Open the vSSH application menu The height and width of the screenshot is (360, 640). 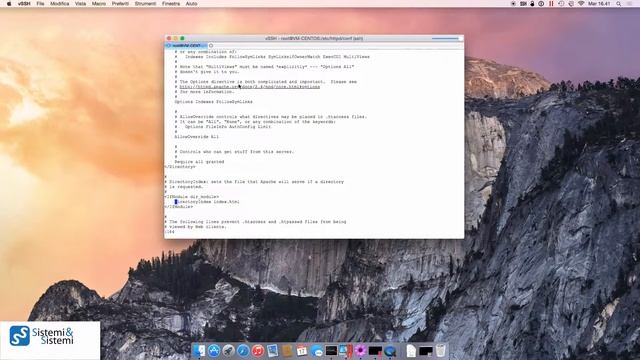point(24,4)
